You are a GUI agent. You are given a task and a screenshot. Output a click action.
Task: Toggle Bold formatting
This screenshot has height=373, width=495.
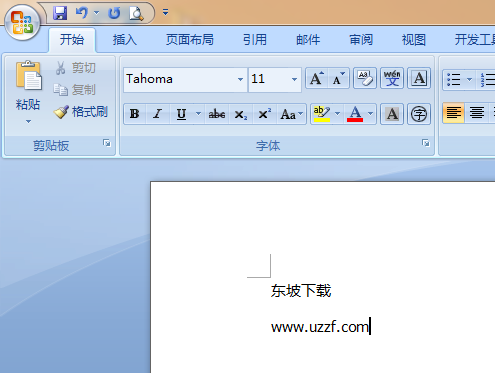coord(135,114)
